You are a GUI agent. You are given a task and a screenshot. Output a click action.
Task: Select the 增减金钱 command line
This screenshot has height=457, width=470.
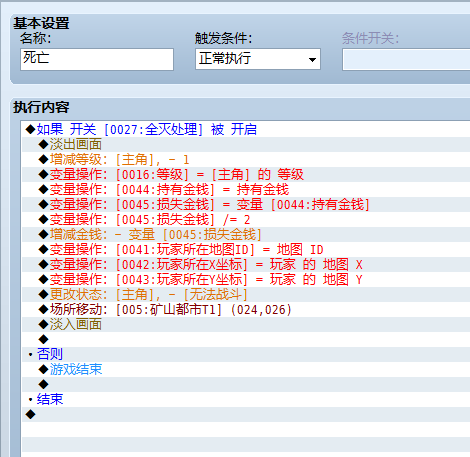coord(246,234)
